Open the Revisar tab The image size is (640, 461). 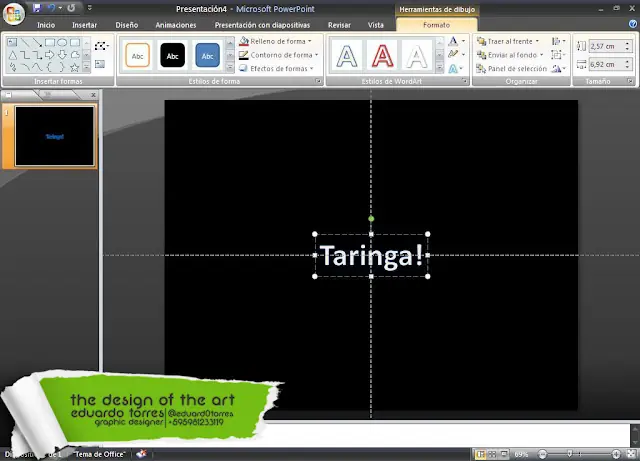(x=339, y=25)
